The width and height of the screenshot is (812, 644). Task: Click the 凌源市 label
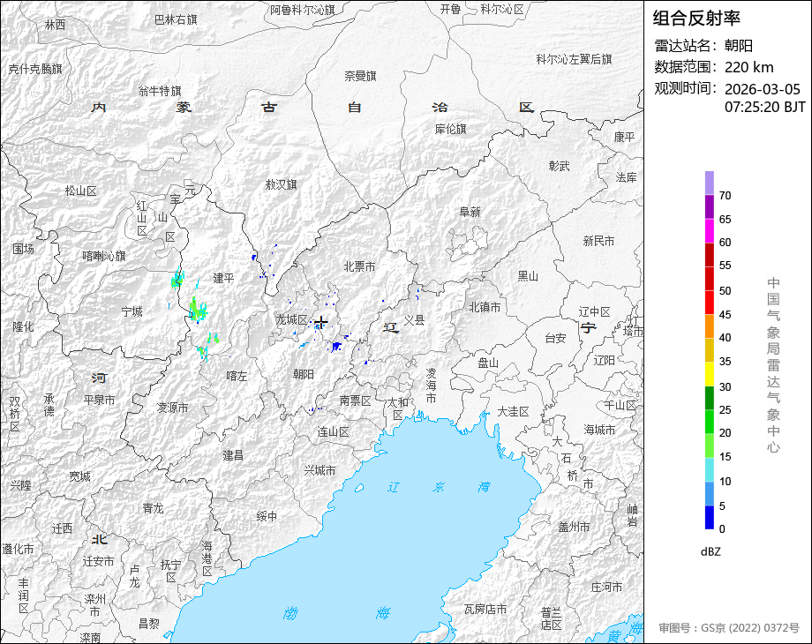pos(172,408)
